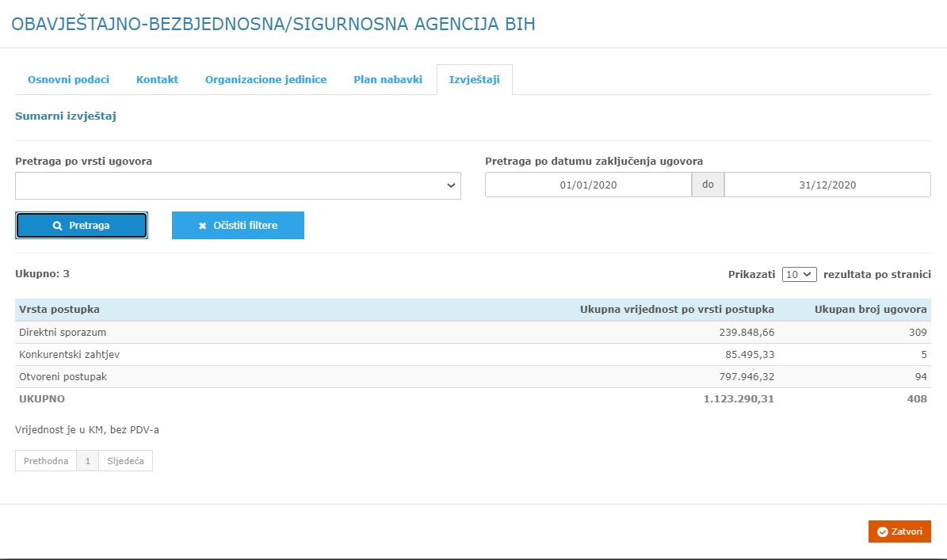Click the Vrijednost je u KM note
This screenshot has width=947, height=560.
point(87,430)
